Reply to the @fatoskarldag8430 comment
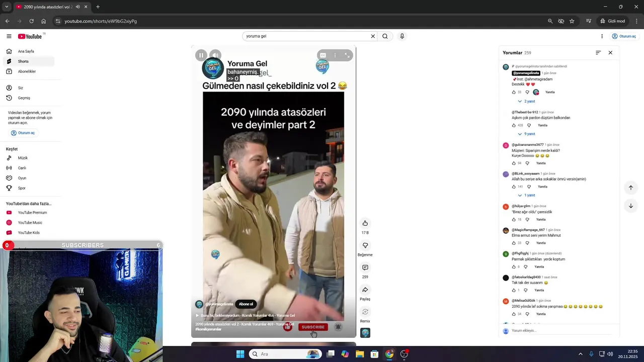 click(x=539, y=291)
